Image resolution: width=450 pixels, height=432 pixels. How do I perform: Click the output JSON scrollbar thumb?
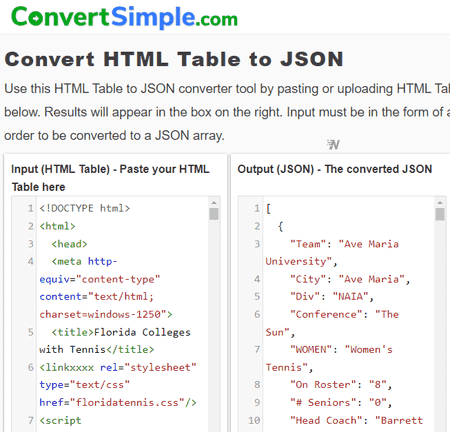pyautogui.click(x=440, y=214)
